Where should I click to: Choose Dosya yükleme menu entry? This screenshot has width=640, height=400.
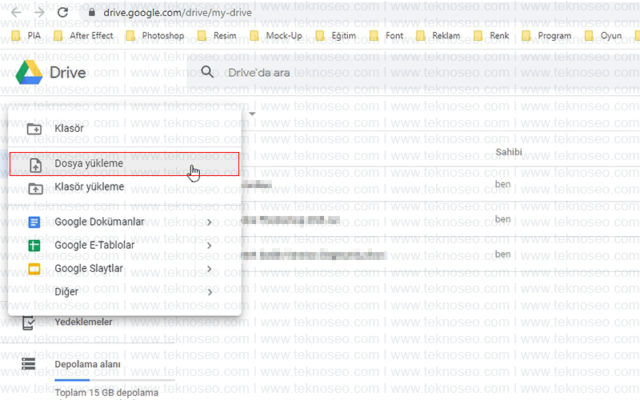[124, 164]
